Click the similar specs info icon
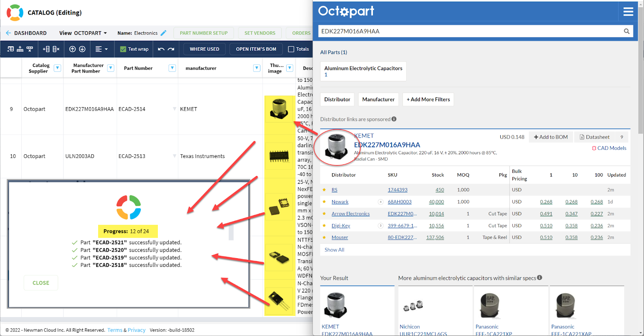Image resolution: width=644 pixels, height=336 pixels. 540,278
